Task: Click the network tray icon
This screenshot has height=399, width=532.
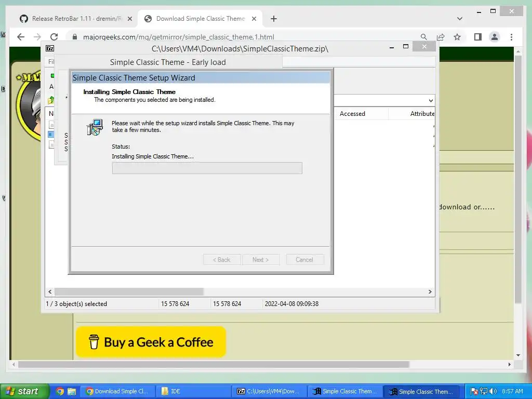Action: [484, 392]
